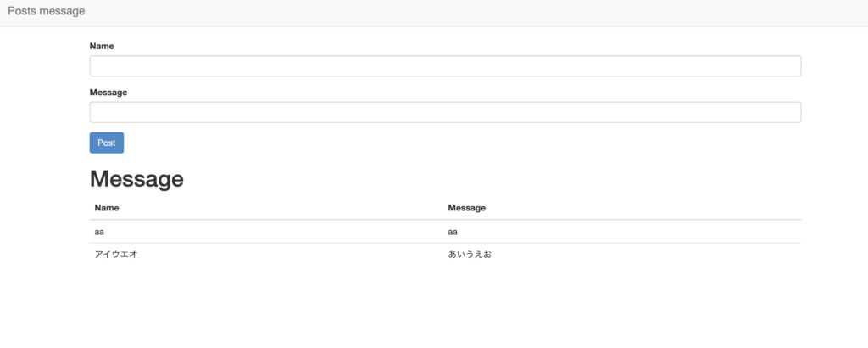Focus the Message text input field
This screenshot has width=868, height=348.
(x=445, y=112)
